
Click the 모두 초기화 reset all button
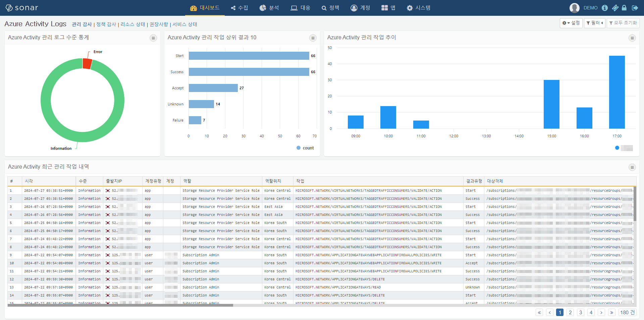pos(623,23)
